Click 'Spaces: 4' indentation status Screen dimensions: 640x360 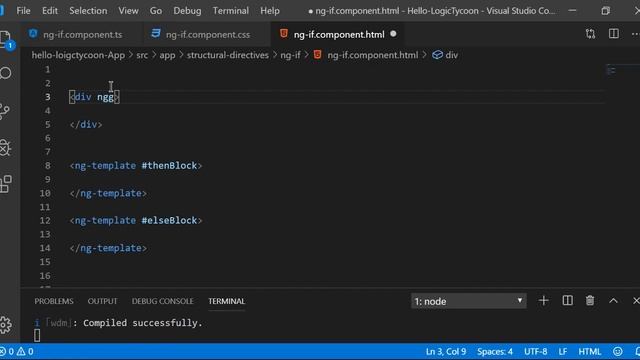coord(495,351)
